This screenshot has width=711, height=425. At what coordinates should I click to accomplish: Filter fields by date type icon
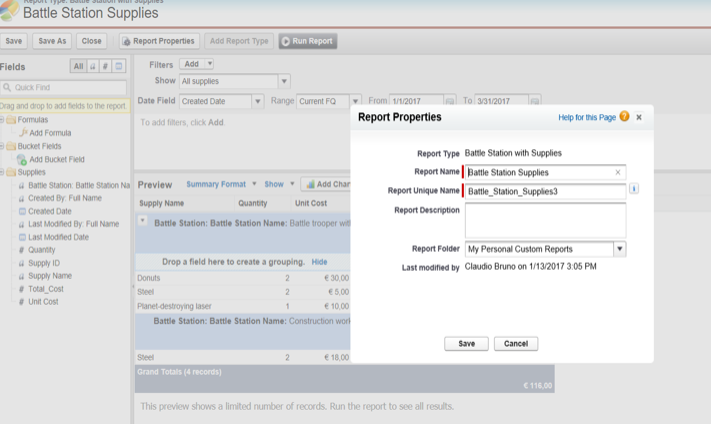(118, 66)
